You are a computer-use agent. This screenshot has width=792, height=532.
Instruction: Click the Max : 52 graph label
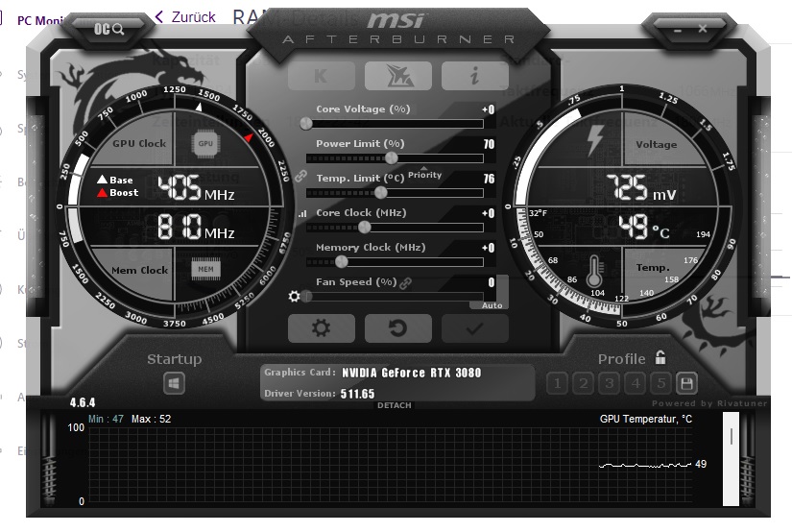pyautogui.click(x=151, y=419)
